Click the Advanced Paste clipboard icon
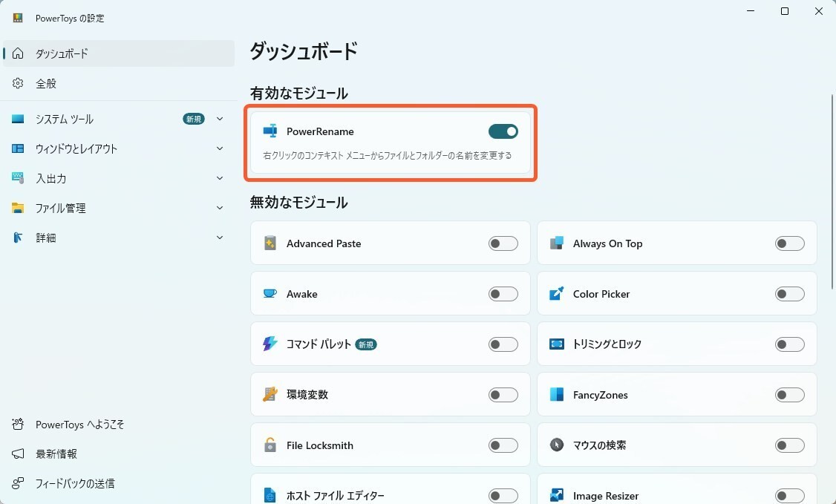The image size is (836, 504). point(270,243)
